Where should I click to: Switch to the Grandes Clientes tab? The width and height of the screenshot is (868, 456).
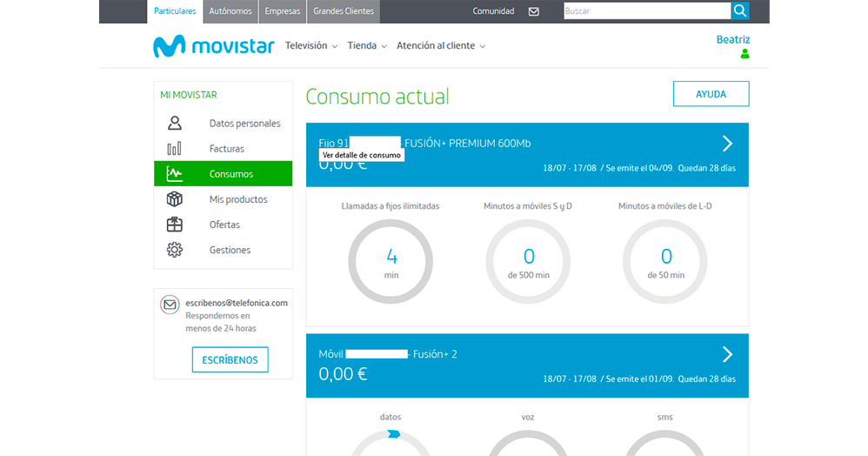pyautogui.click(x=343, y=11)
